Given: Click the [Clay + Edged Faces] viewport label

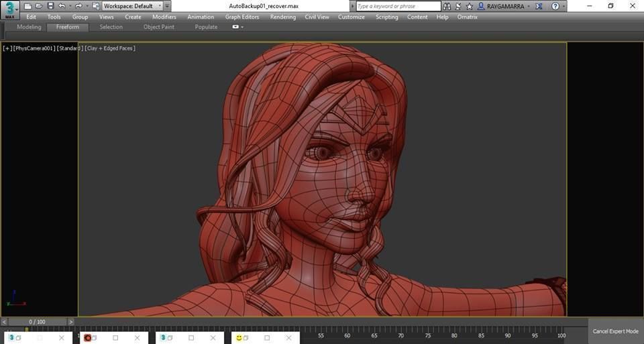Looking at the screenshot, I should point(109,48).
